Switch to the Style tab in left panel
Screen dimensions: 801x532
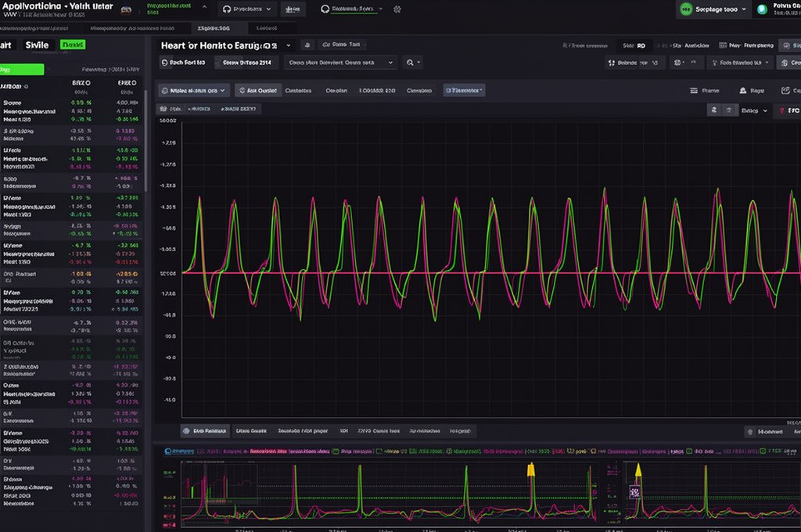click(36, 45)
